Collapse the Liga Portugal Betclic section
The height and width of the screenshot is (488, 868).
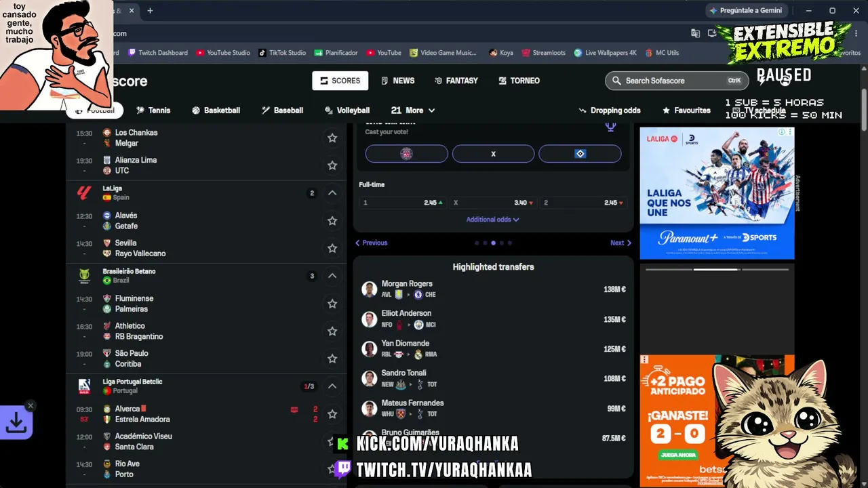coord(332,386)
